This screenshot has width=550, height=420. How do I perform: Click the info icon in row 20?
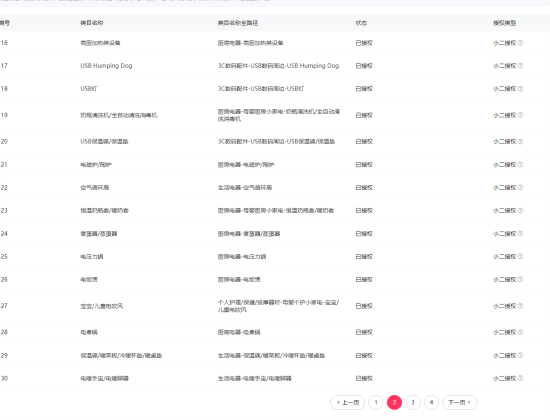click(521, 141)
